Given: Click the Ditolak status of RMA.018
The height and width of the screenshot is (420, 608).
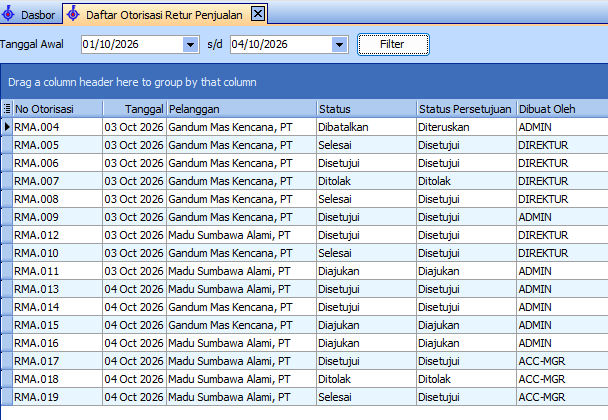Looking at the screenshot, I should point(366,379).
